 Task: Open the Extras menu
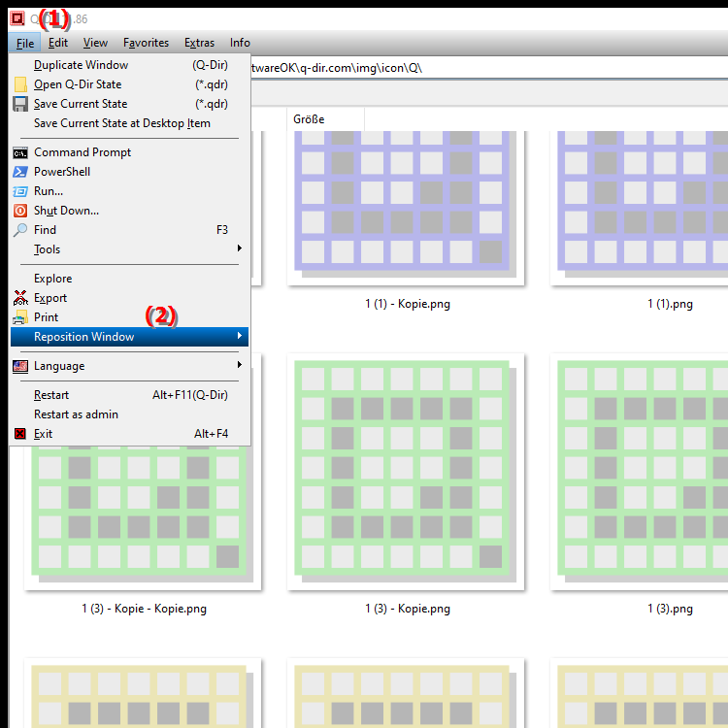pos(199,43)
